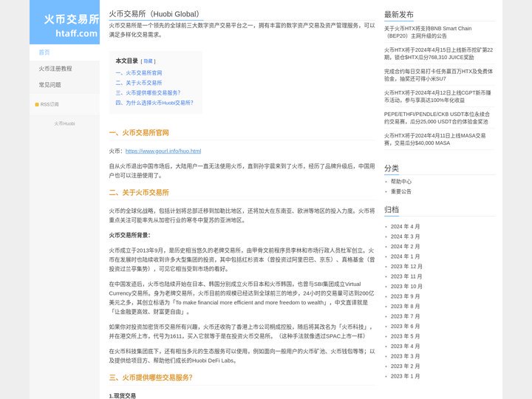Open the 2024 年 4 月 archive
The width and height of the screenshot is (532, 399).
pos(405,226)
